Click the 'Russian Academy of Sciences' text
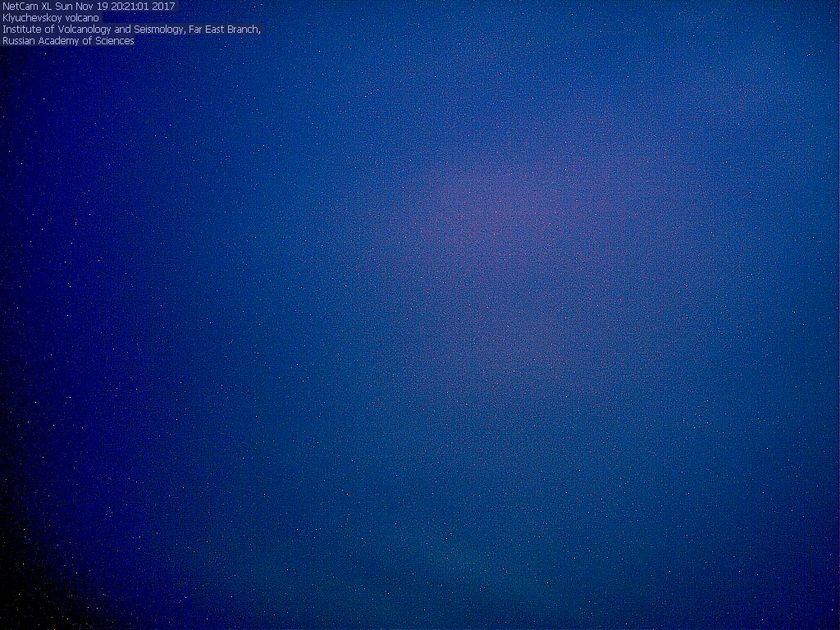 pos(69,41)
